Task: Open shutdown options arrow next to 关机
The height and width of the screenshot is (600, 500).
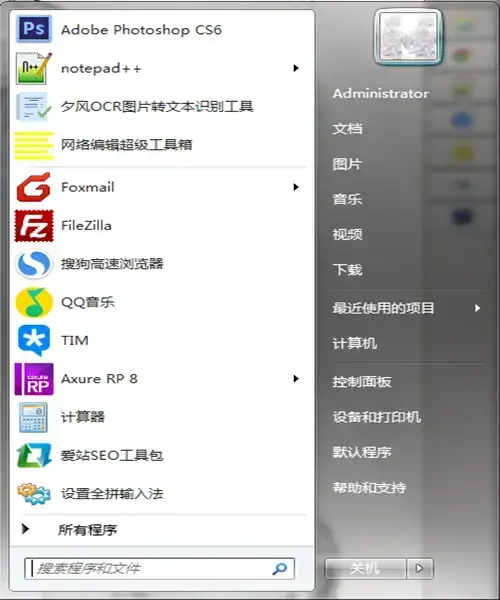Action: [420, 569]
